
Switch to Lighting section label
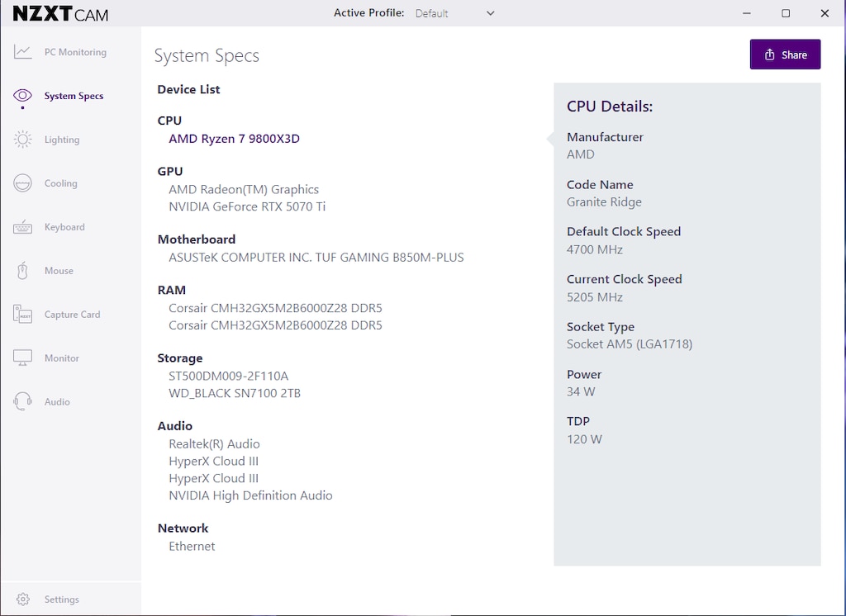pyautogui.click(x=61, y=140)
